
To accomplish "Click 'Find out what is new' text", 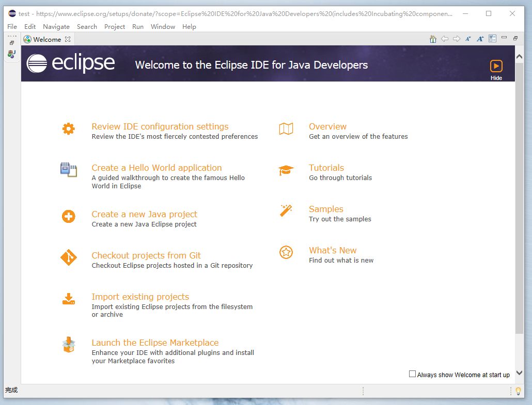I will click(341, 261).
